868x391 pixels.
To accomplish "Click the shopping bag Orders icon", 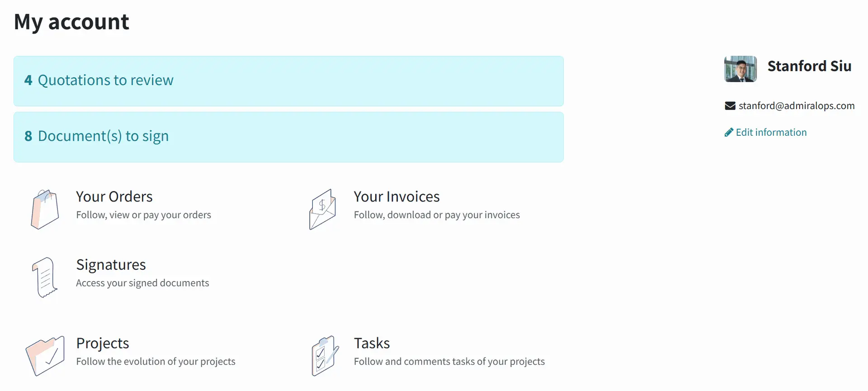I will (x=45, y=209).
